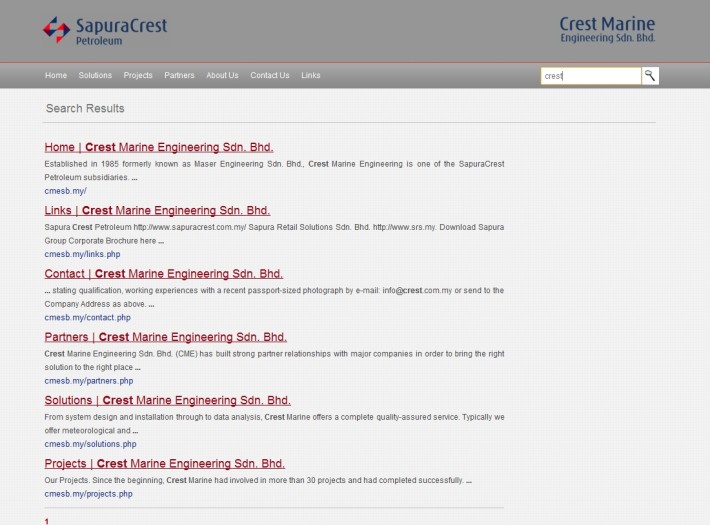710x525 pixels.
Task: Click the magnifying glass search icon
Action: [x=650, y=76]
